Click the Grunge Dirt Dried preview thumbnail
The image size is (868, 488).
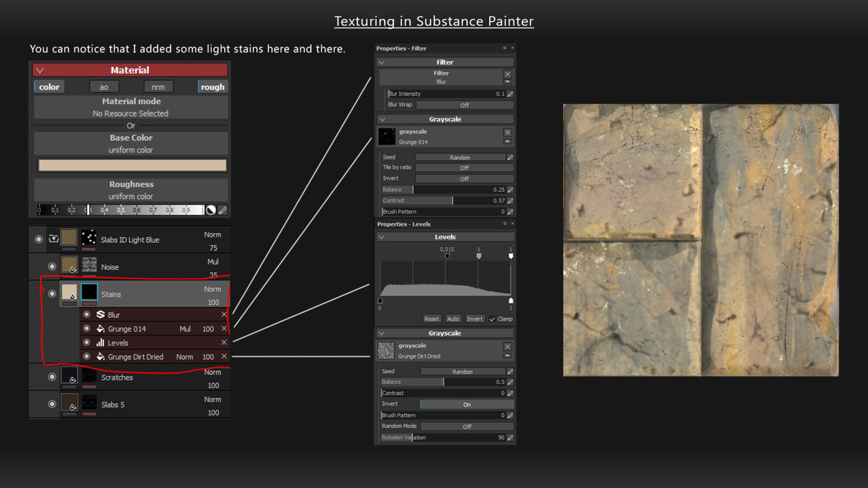click(x=386, y=351)
